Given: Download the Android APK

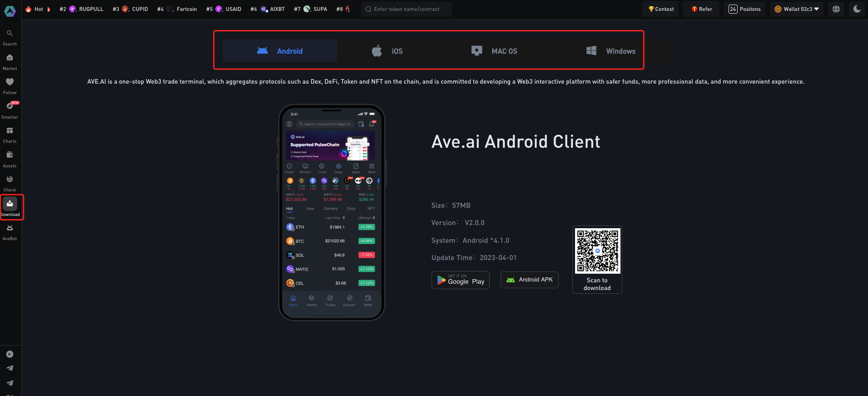Looking at the screenshot, I should [x=530, y=280].
